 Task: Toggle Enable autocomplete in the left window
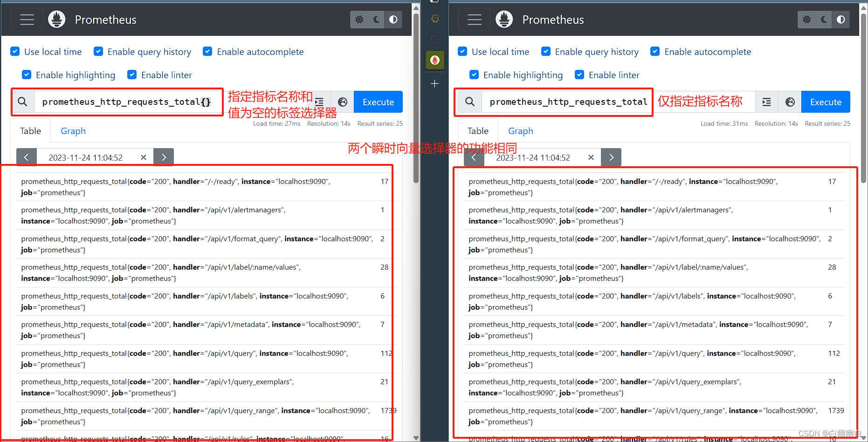pyautogui.click(x=207, y=51)
